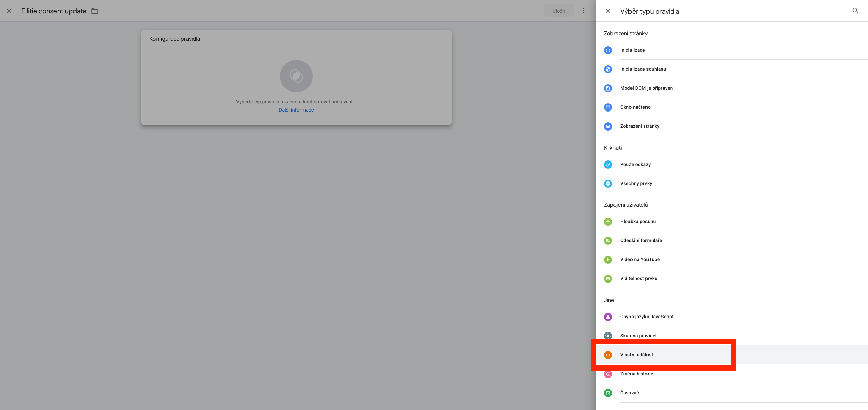Select the Inicializace souhlasu trigger icon
The height and width of the screenshot is (410, 868).
[608, 69]
